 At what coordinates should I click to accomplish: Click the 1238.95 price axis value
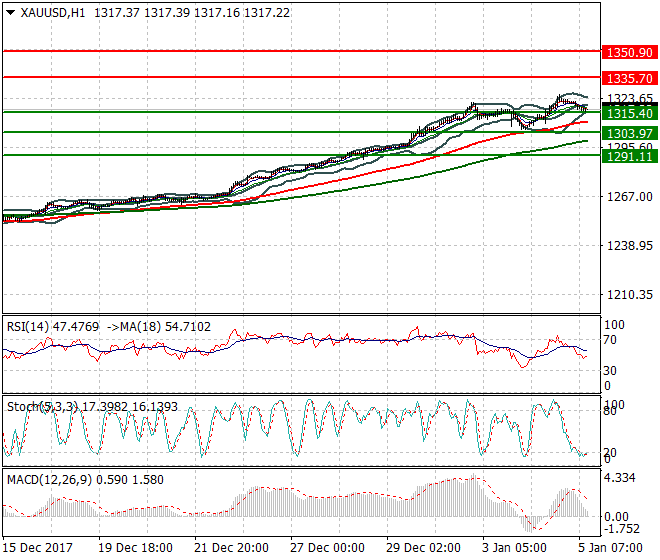(630, 245)
